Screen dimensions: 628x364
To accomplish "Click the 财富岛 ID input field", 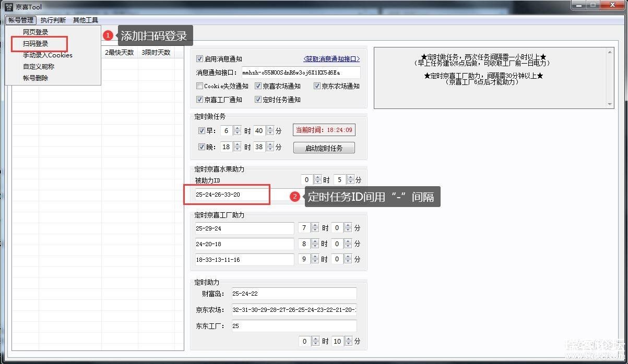I will 293,294.
